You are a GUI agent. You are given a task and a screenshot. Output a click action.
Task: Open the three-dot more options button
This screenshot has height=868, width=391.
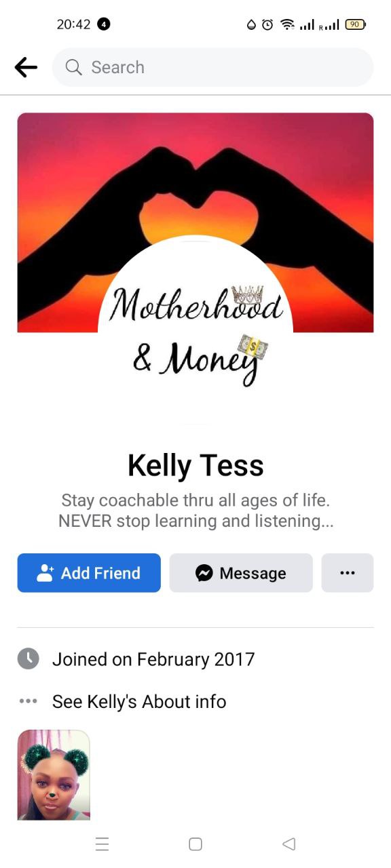[348, 573]
